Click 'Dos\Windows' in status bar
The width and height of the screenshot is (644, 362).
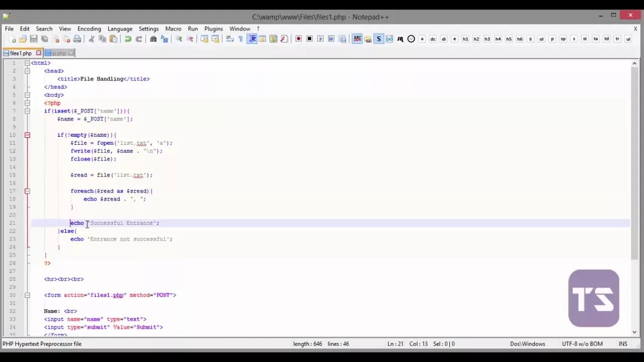tap(527, 344)
